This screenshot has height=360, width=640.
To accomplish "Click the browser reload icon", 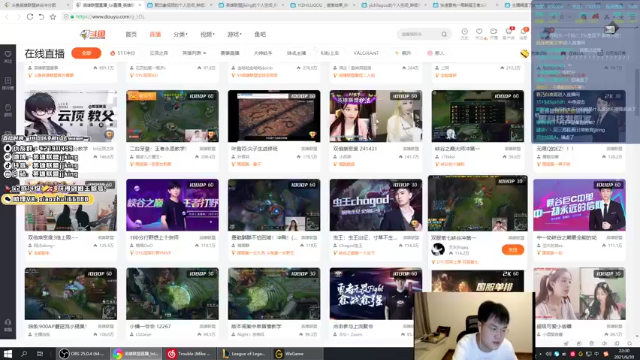I will click(x=30, y=17).
